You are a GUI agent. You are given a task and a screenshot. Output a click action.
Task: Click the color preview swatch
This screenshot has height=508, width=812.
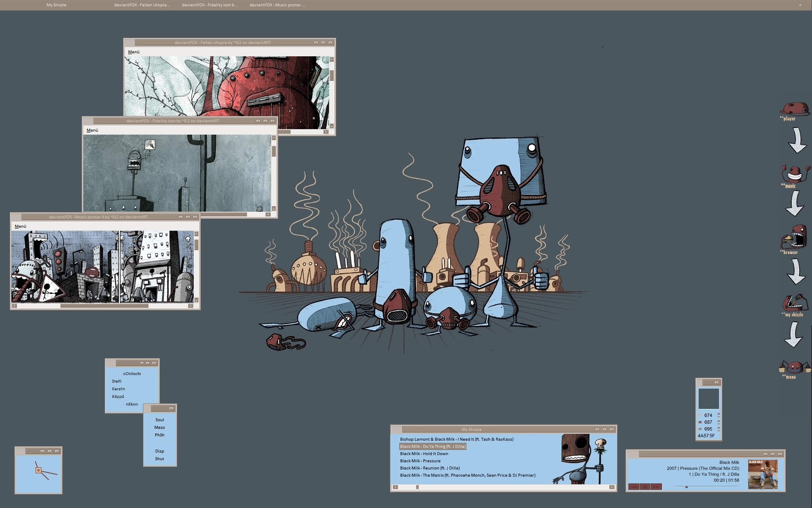click(709, 399)
